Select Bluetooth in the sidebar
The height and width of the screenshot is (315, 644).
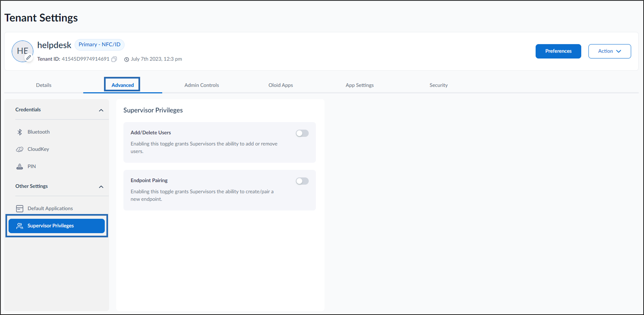point(57,132)
